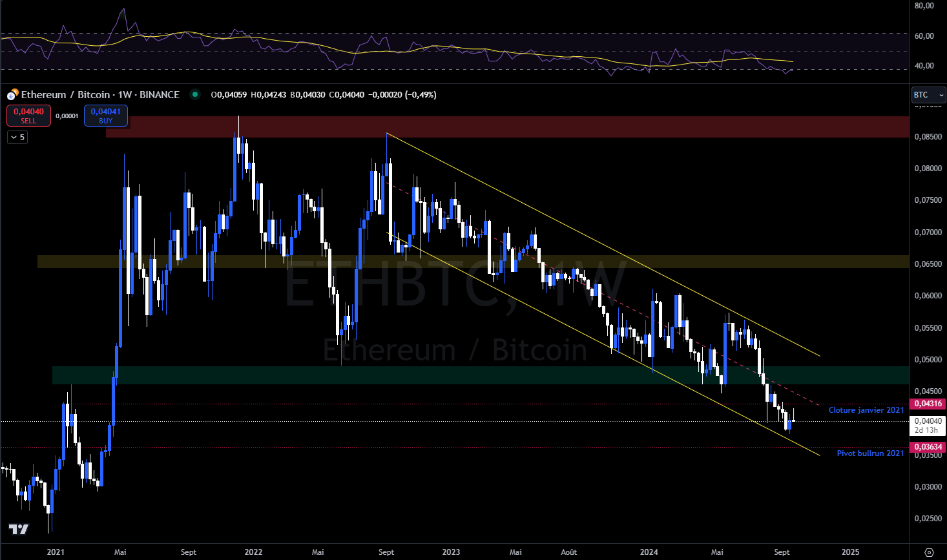Select the olive yellow zone rectangle
The height and width of the screenshot is (560, 947).
[473, 262]
